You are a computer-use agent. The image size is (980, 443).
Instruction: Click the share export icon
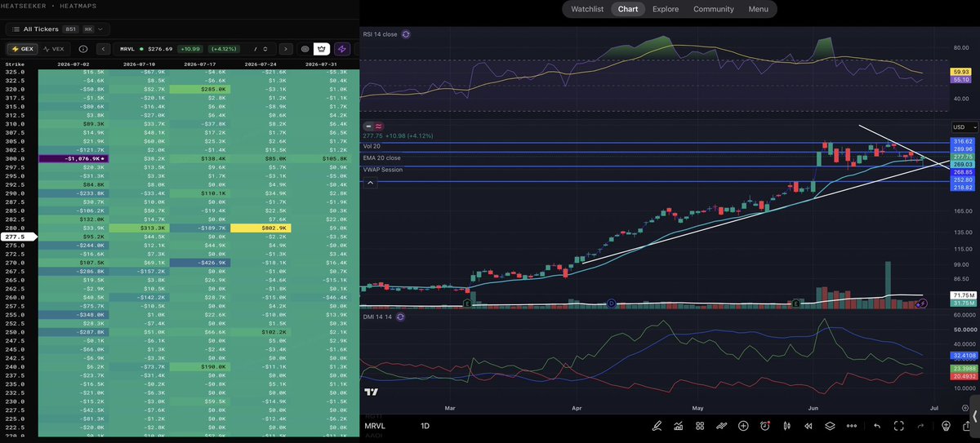pyautogui.click(x=968, y=426)
